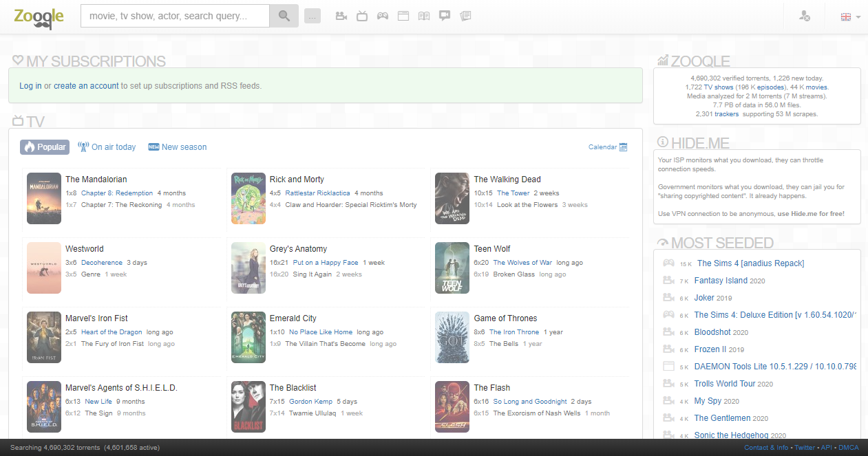
Task: Click the search query input field
Action: tap(175, 16)
